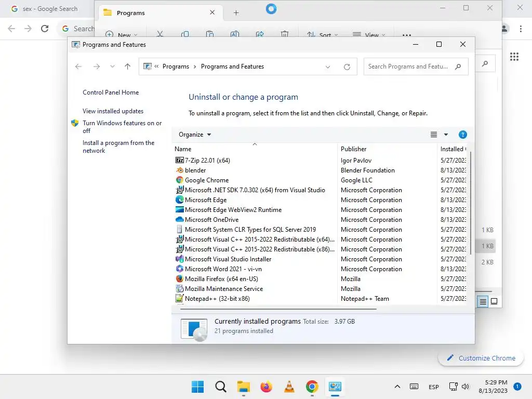Add a new Explorer tab
The width and height of the screenshot is (532, 399).
point(236,13)
